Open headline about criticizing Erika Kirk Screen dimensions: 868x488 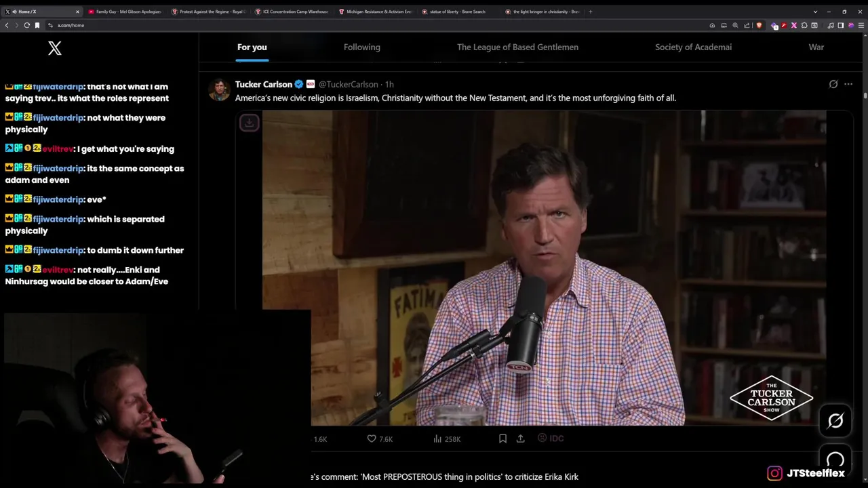(445, 476)
